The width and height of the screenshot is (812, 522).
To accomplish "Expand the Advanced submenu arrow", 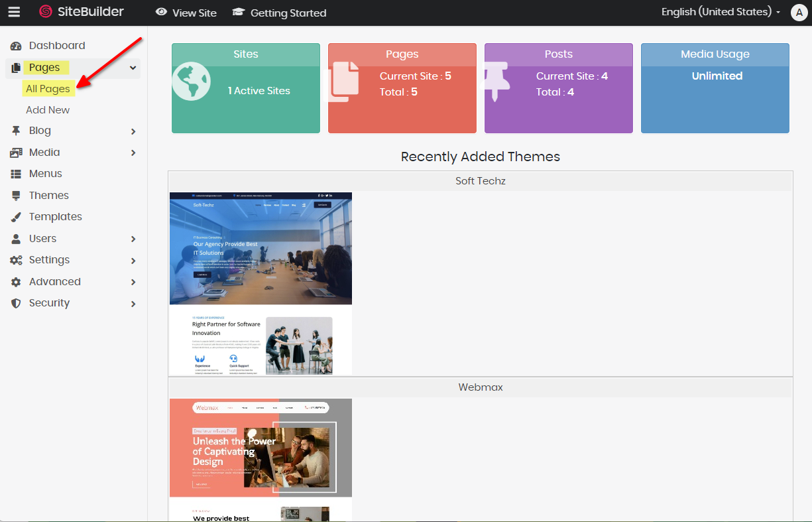I will click(133, 282).
